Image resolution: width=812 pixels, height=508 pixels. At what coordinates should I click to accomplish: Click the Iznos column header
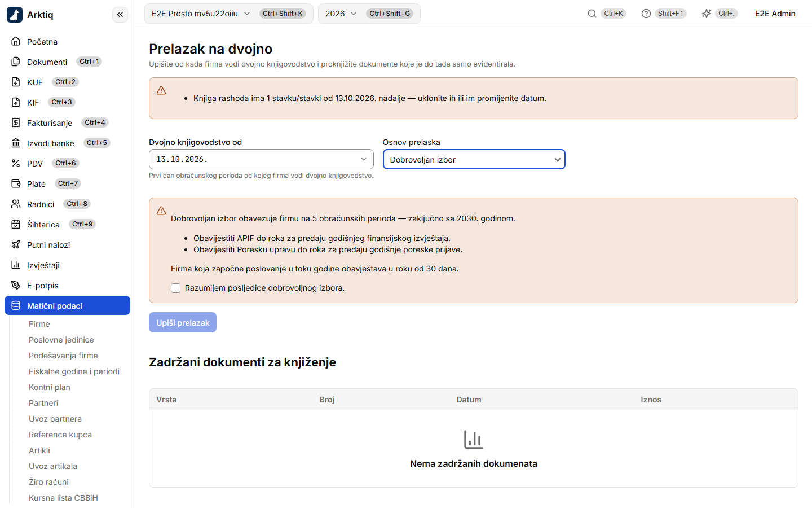pos(651,400)
